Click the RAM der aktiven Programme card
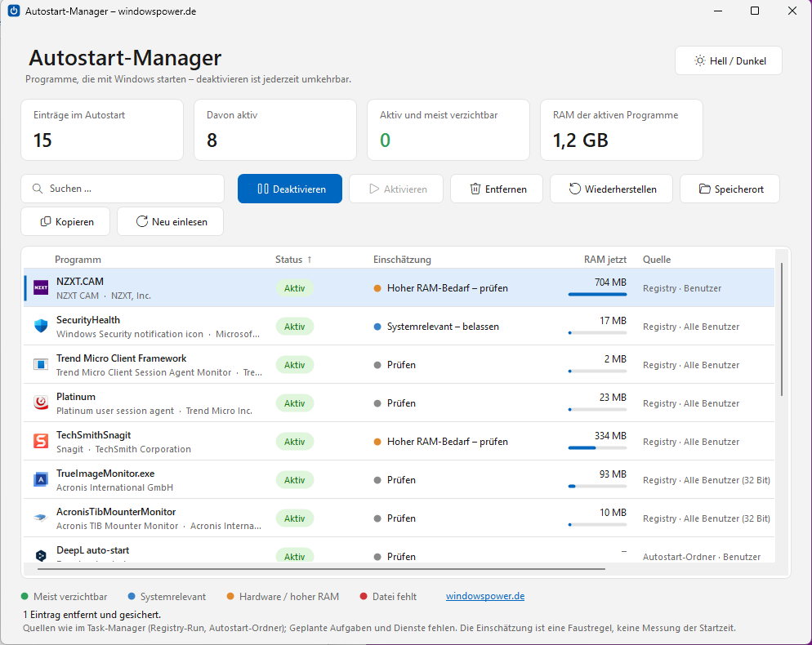The image size is (812, 645). (x=622, y=130)
